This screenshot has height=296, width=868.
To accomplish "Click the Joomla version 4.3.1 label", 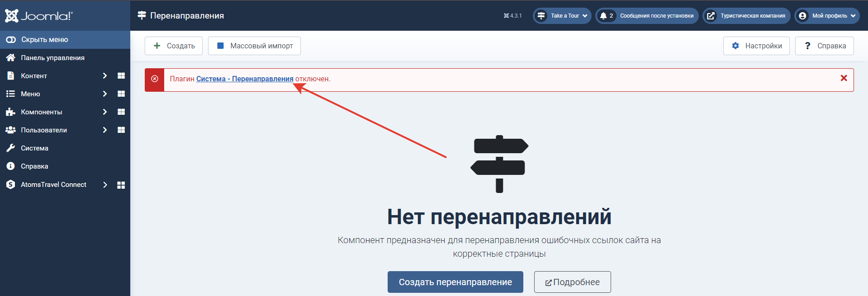I will 512,16.
